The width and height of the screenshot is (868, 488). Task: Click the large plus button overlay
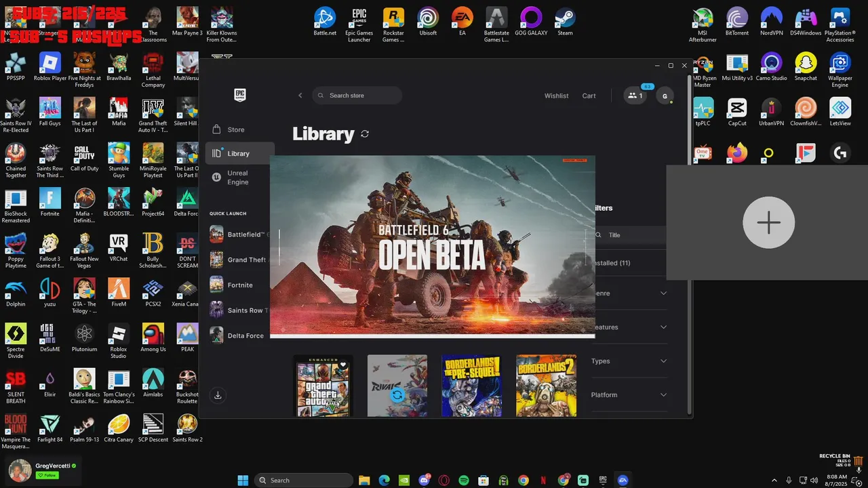click(x=768, y=222)
